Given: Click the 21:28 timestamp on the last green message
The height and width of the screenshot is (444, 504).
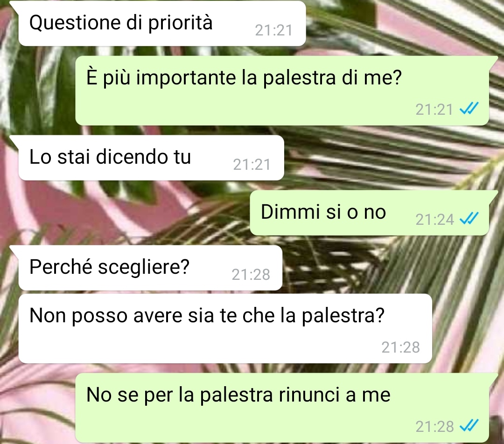Looking at the screenshot, I should (434, 427).
